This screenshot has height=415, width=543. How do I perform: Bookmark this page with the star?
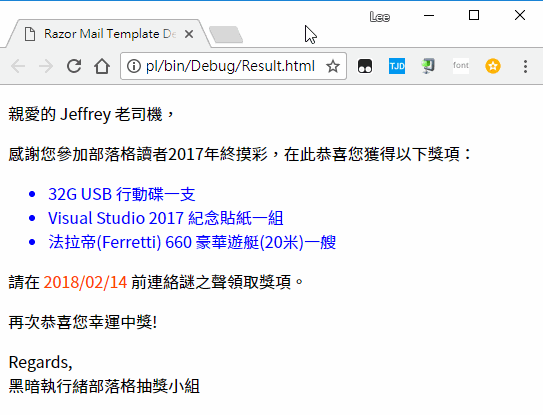point(333,66)
